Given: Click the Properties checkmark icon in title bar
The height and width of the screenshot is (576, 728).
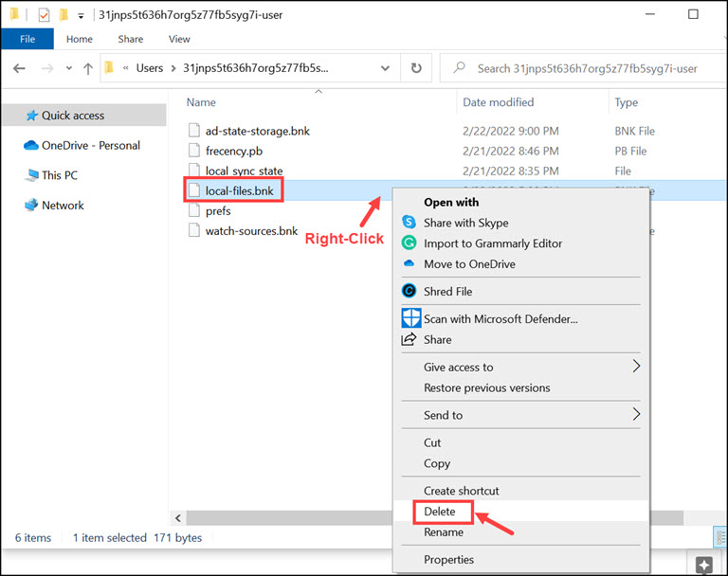Looking at the screenshot, I should pos(44,15).
